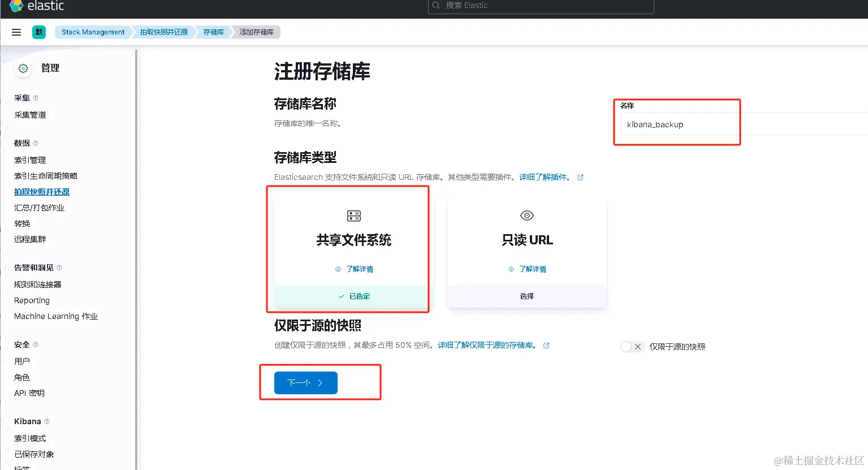Open 拍取快照并还原 in sidebar
The width and height of the screenshot is (868, 470).
pyautogui.click(x=42, y=192)
